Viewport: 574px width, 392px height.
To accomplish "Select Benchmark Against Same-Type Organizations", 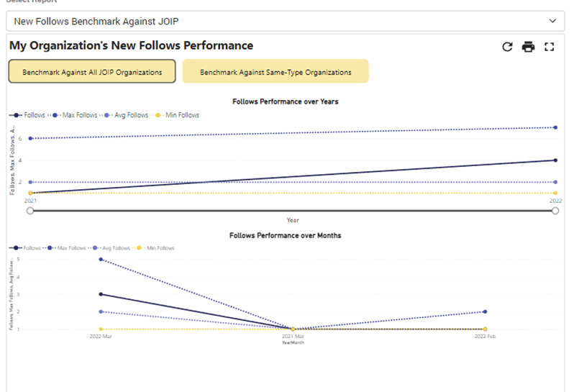I will pos(275,72).
